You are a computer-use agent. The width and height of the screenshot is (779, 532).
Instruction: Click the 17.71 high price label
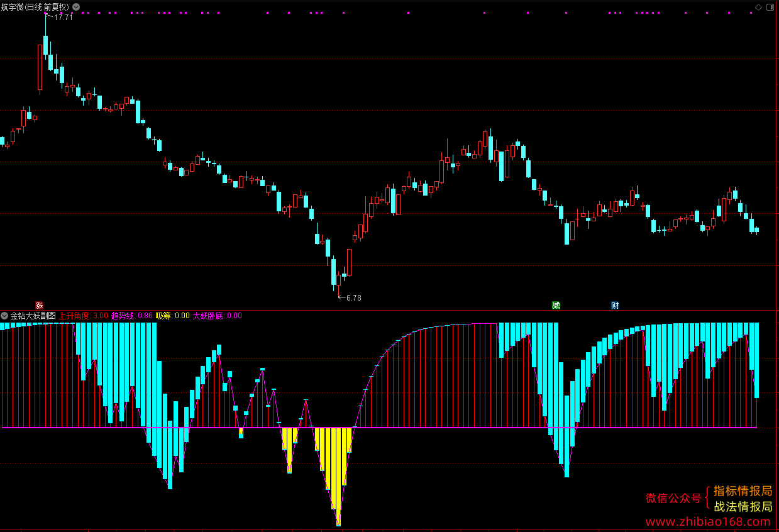[64, 18]
